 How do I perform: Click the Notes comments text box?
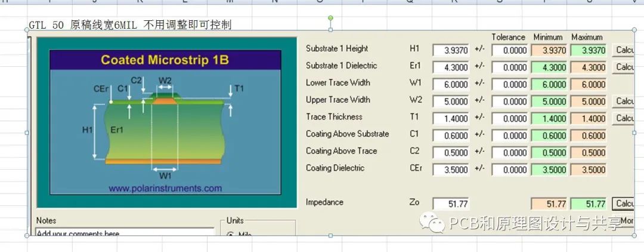click(x=125, y=232)
